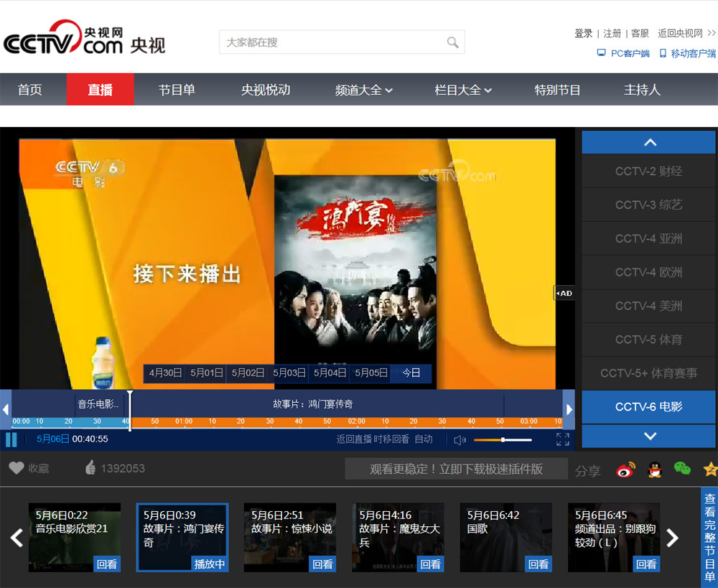The width and height of the screenshot is (718, 588).
Task: Mute the player volume speaker icon
Action: (x=460, y=439)
